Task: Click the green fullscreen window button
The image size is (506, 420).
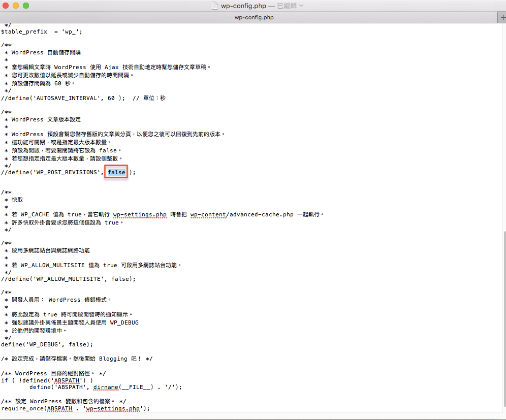Action: [26, 6]
